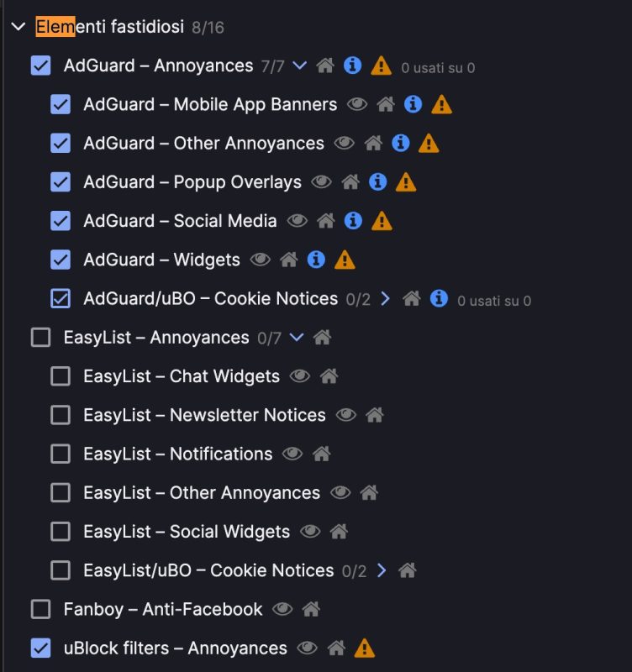This screenshot has width=632, height=672.
Task: Click the home icon for EasyList – Chat Widgets
Action: (329, 376)
